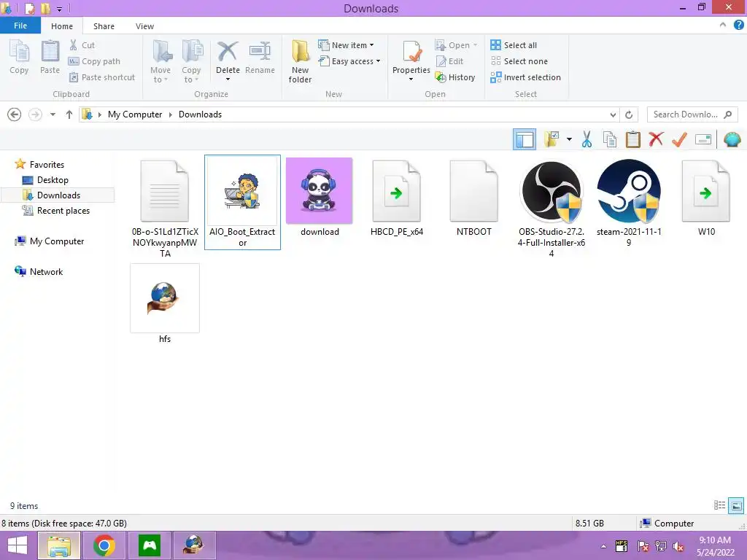Open Explorer help question mark

tap(739, 26)
